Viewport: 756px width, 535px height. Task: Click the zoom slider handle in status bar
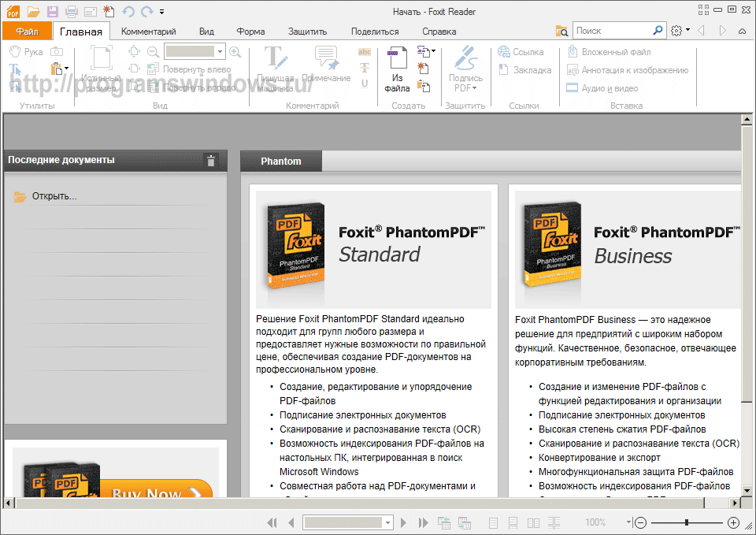pos(686,522)
